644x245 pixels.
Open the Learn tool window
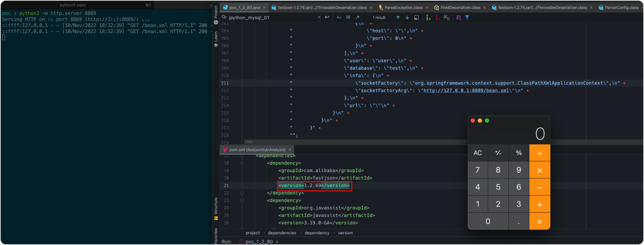tap(216, 39)
